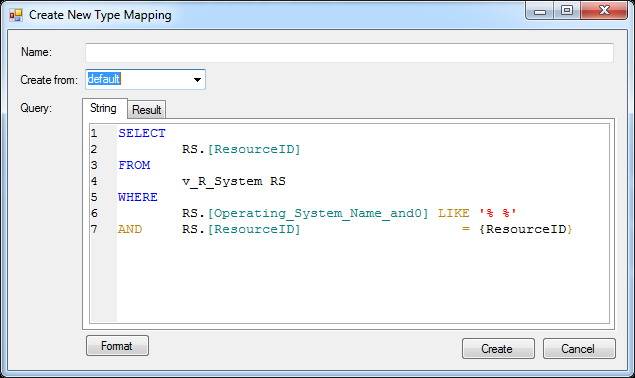
Task: Click {ResourceID} placeholder on line 7
Action: point(526,229)
